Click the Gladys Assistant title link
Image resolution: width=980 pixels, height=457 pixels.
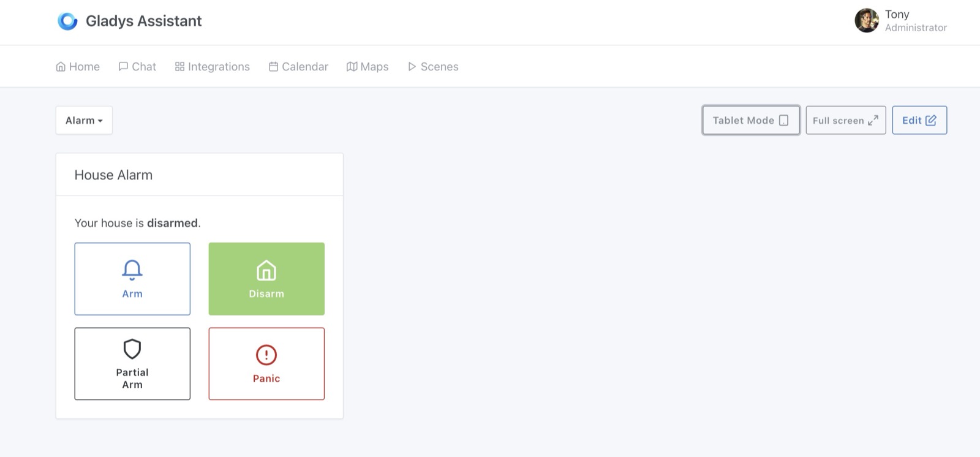click(x=143, y=21)
